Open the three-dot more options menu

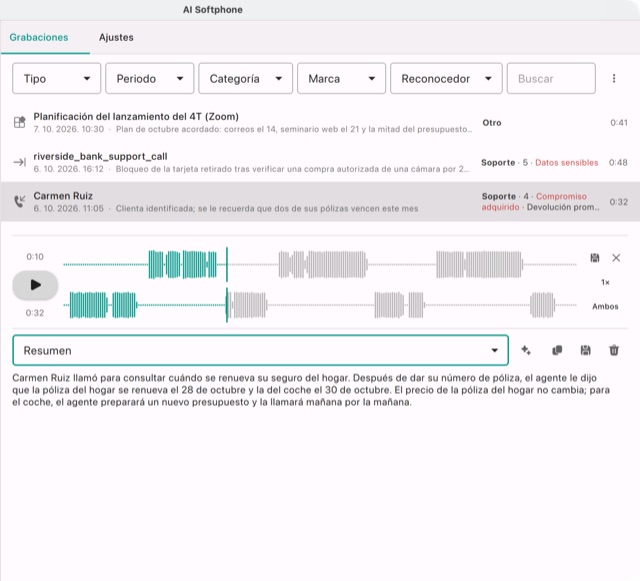coord(614,78)
